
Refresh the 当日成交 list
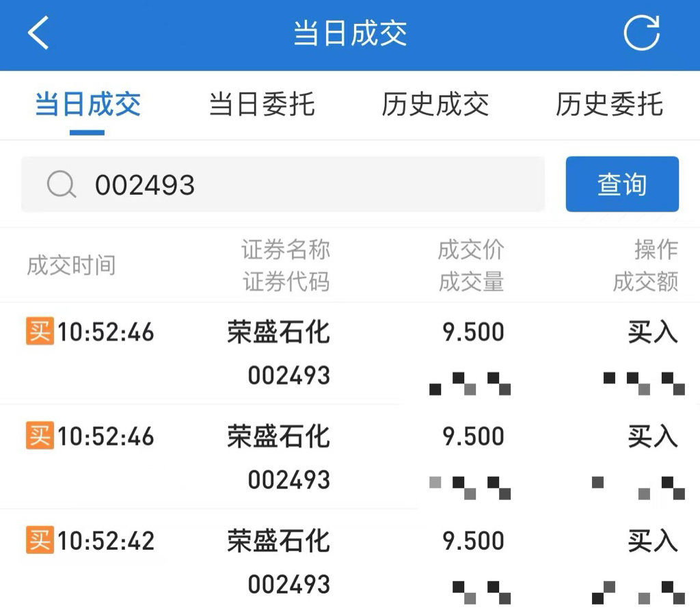tap(642, 33)
